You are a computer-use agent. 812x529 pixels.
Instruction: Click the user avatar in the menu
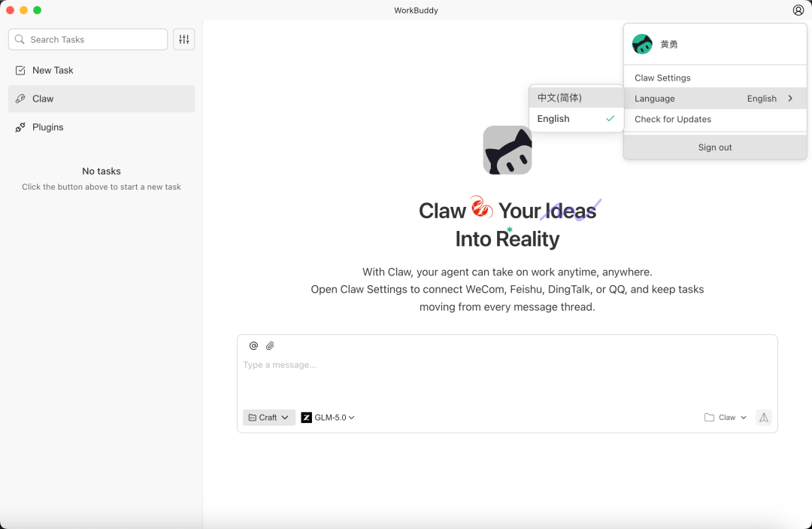pos(642,44)
